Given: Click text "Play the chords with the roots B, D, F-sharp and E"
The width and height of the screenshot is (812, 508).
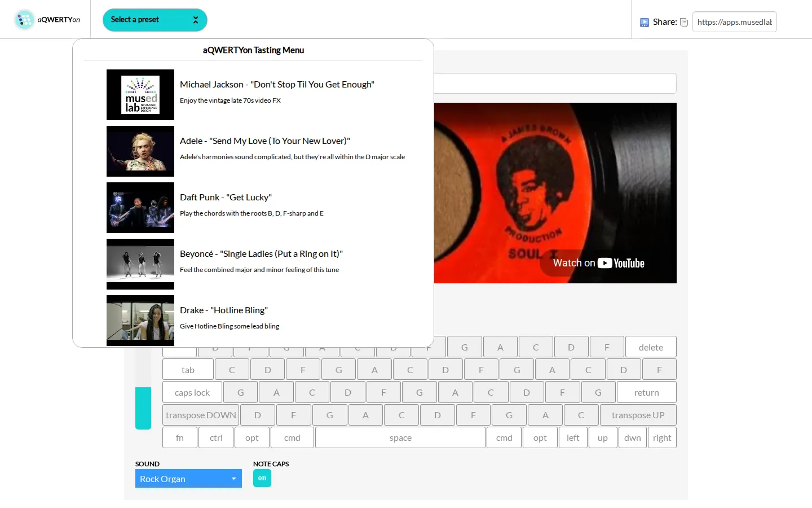Looking at the screenshot, I should 251,213.
